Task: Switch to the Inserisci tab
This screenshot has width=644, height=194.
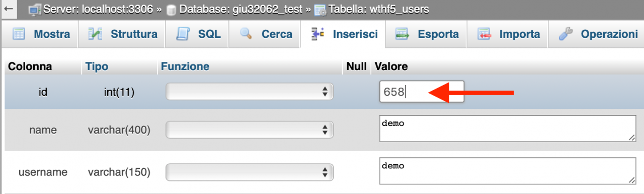Action: pyautogui.click(x=344, y=34)
